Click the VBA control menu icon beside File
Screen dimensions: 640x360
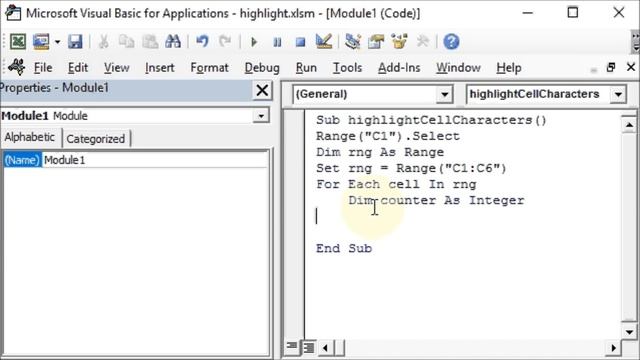[17, 67]
